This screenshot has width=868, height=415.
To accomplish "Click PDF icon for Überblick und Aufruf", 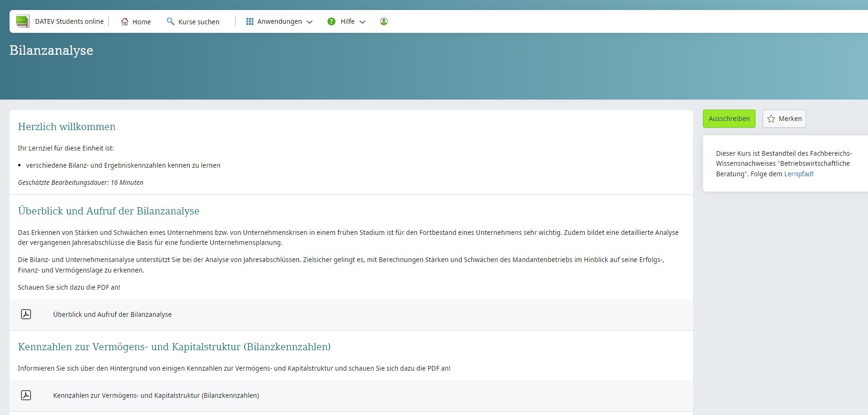I will (26, 314).
